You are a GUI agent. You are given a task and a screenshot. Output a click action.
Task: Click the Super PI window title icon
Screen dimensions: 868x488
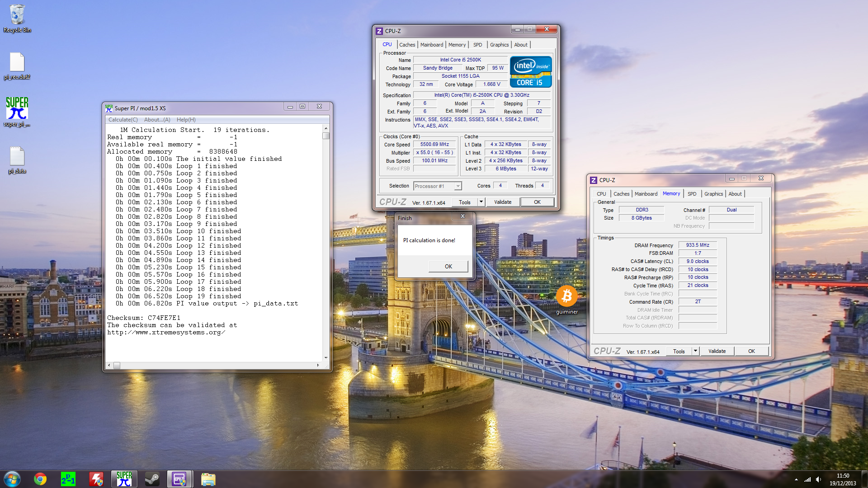109,108
